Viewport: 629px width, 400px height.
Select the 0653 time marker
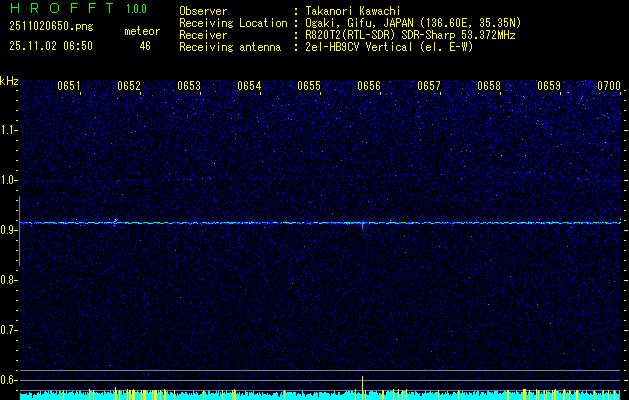[x=189, y=86]
